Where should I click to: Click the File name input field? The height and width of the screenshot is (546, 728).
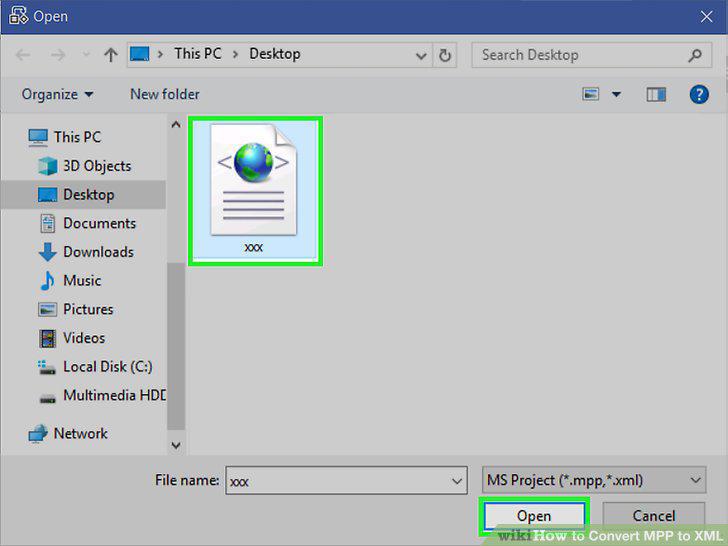point(346,481)
